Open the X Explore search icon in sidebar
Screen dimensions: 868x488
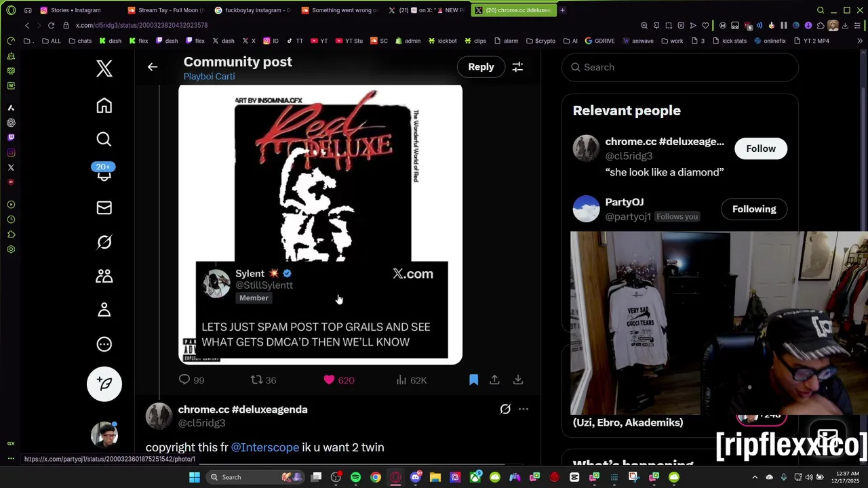pyautogui.click(x=104, y=140)
